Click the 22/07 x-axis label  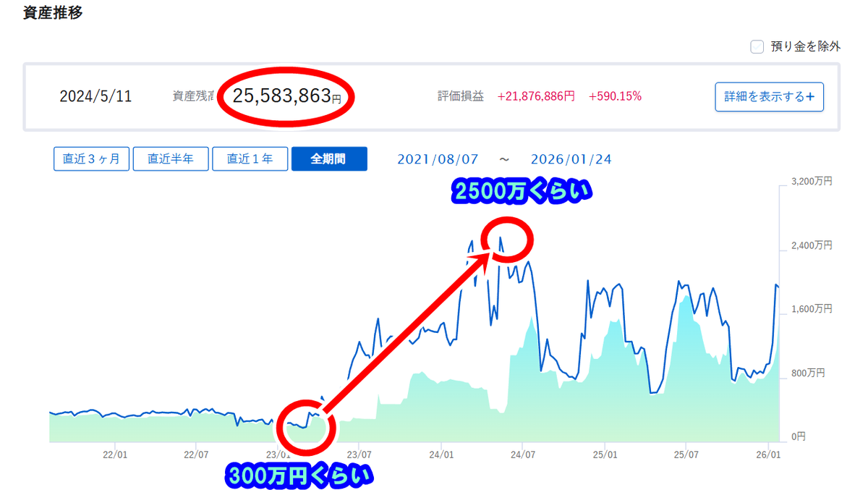[197, 455]
